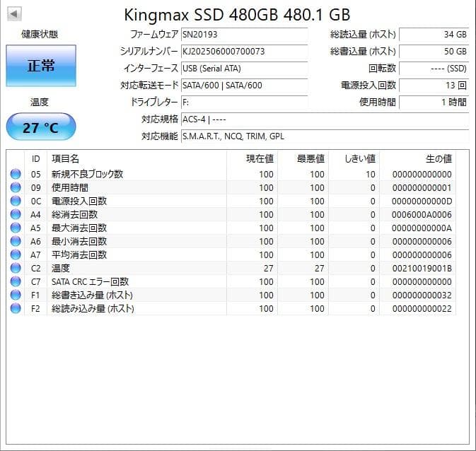Select serial number field KJ202506000700073

(x=245, y=52)
